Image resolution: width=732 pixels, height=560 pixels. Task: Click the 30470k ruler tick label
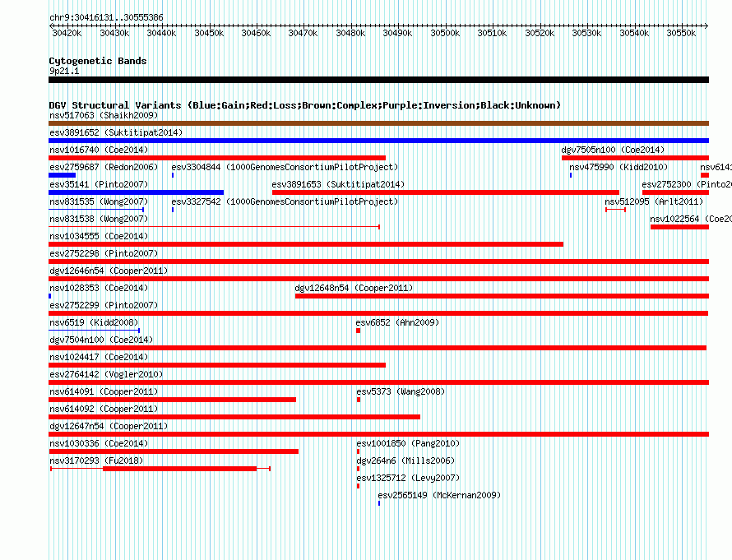point(303,33)
